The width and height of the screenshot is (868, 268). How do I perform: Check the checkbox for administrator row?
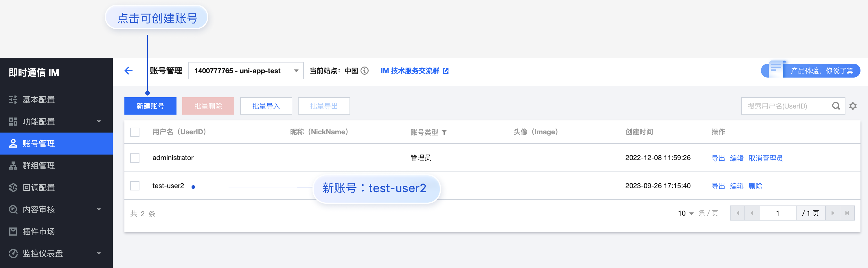click(x=135, y=158)
